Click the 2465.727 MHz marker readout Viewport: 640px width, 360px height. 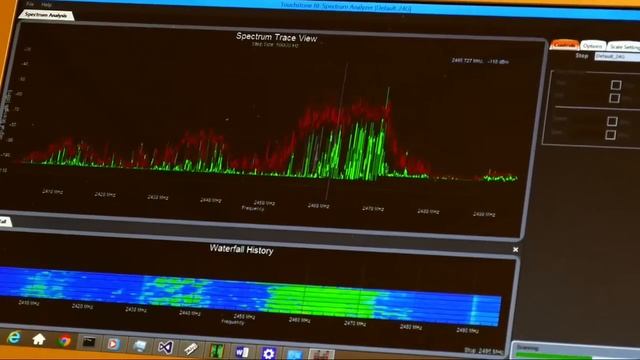click(480, 61)
